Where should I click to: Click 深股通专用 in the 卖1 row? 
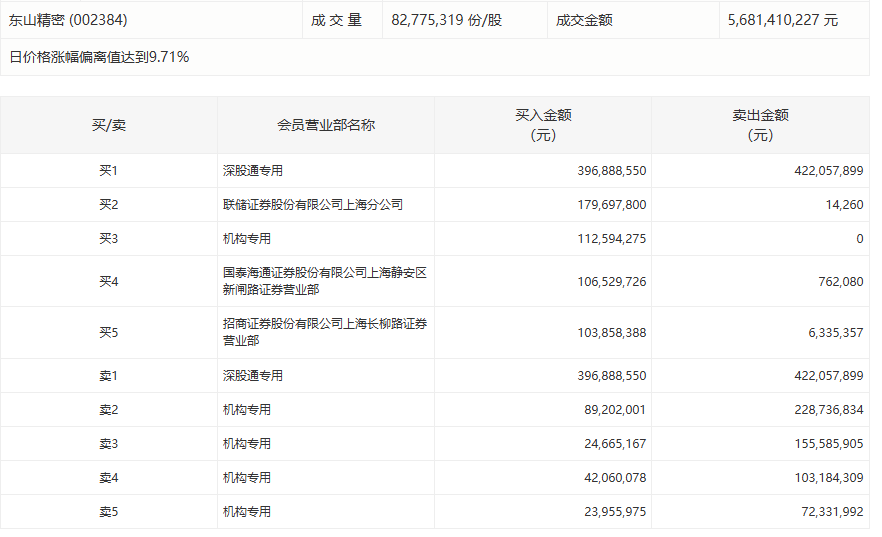pos(253,376)
